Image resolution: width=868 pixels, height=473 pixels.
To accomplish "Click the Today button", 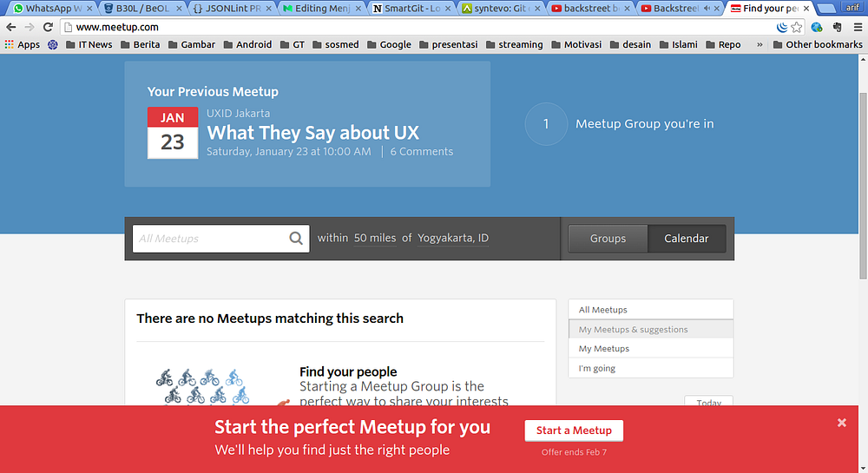I will tap(708, 402).
